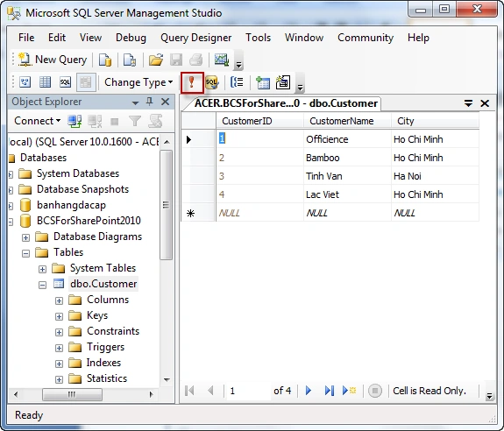
Task: Click the Save disk icon
Action: point(176,60)
